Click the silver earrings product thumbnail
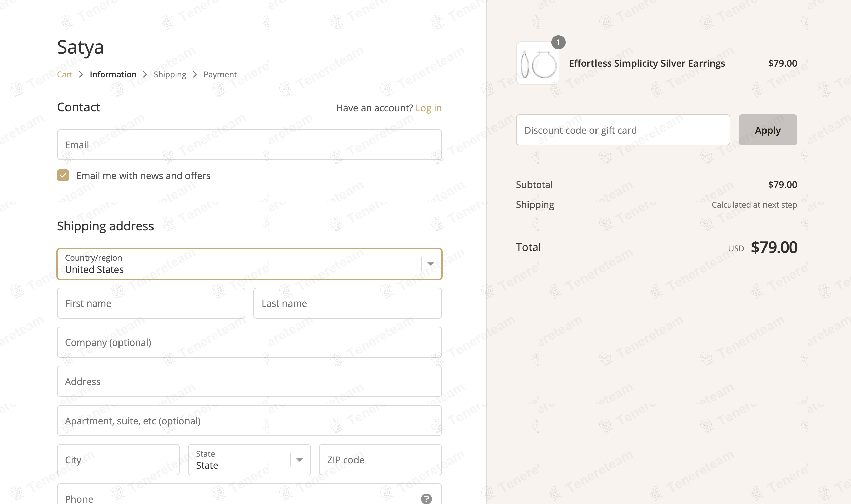 click(538, 63)
